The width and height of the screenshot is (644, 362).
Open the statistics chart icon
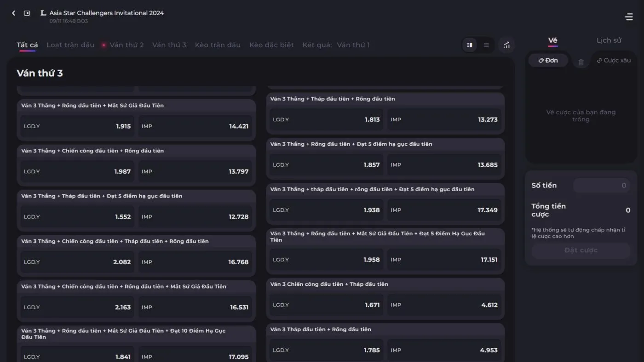point(506,45)
